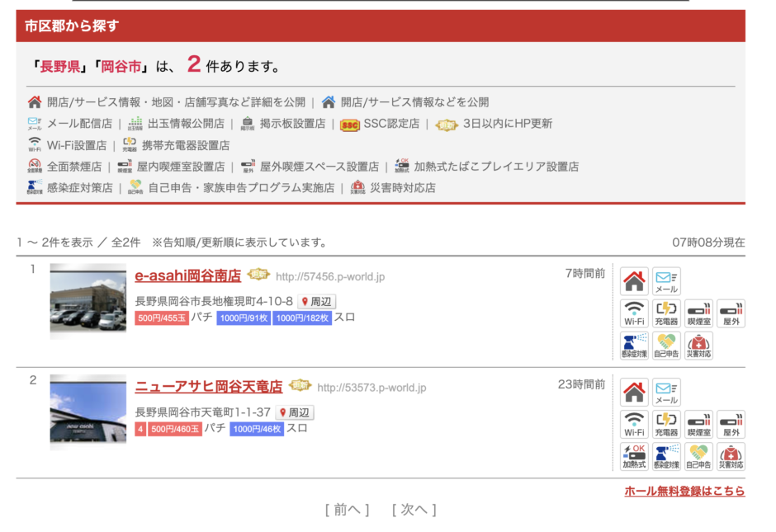This screenshot has width=776, height=532.
Task: Click the e-asahi岡谷南店 building thumbnail
Action: [88, 300]
